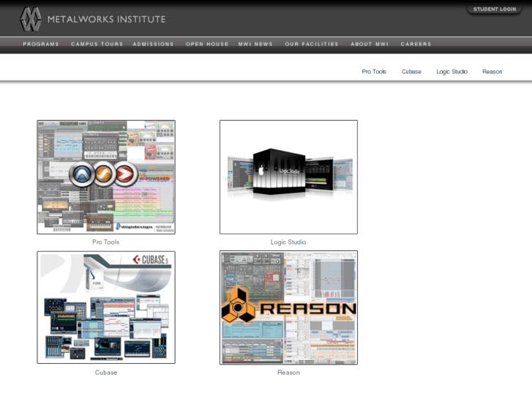Select Cubase in the top submenu
This screenshot has width=532, height=399.
(x=411, y=72)
